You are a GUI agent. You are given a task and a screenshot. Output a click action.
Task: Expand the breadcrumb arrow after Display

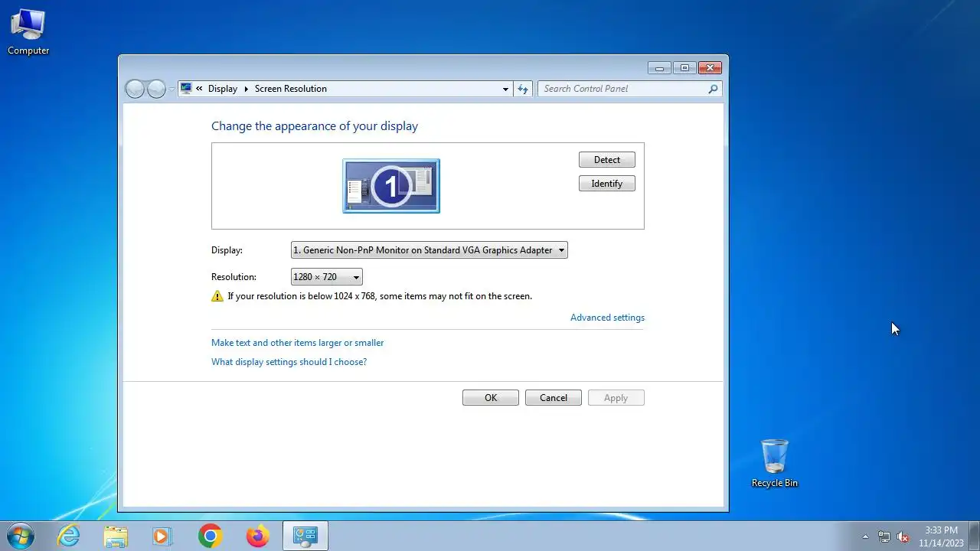click(247, 89)
